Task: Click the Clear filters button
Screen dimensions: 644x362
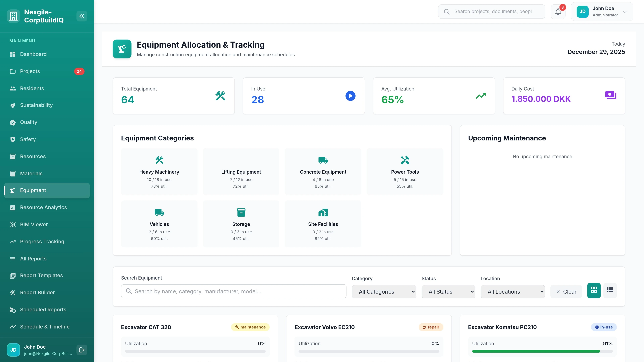Action: [566, 291]
